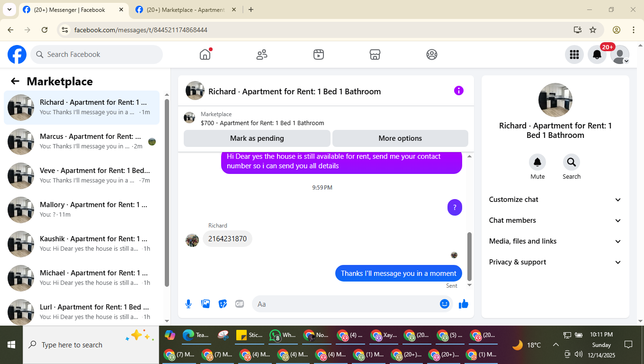Select the Richard conversation in the list
The width and height of the screenshot is (644, 364).
[x=81, y=107]
